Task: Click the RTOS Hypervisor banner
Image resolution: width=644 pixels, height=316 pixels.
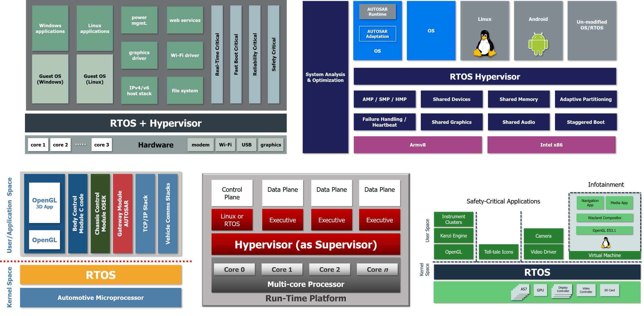Action: pyautogui.click(x=485, y=76)
